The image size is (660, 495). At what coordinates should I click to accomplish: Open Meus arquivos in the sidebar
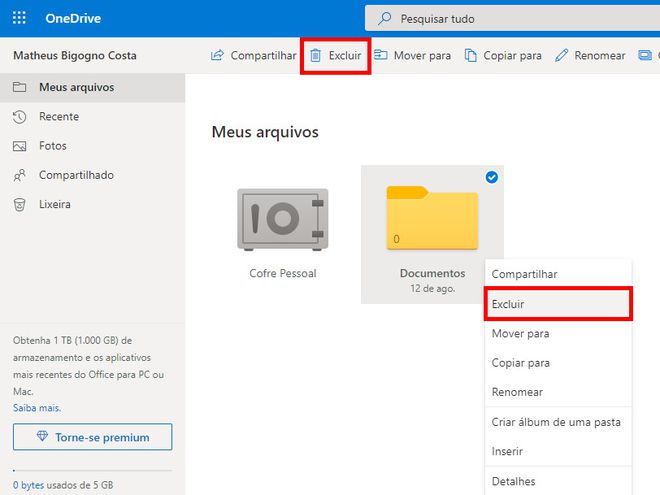[93, 88]
